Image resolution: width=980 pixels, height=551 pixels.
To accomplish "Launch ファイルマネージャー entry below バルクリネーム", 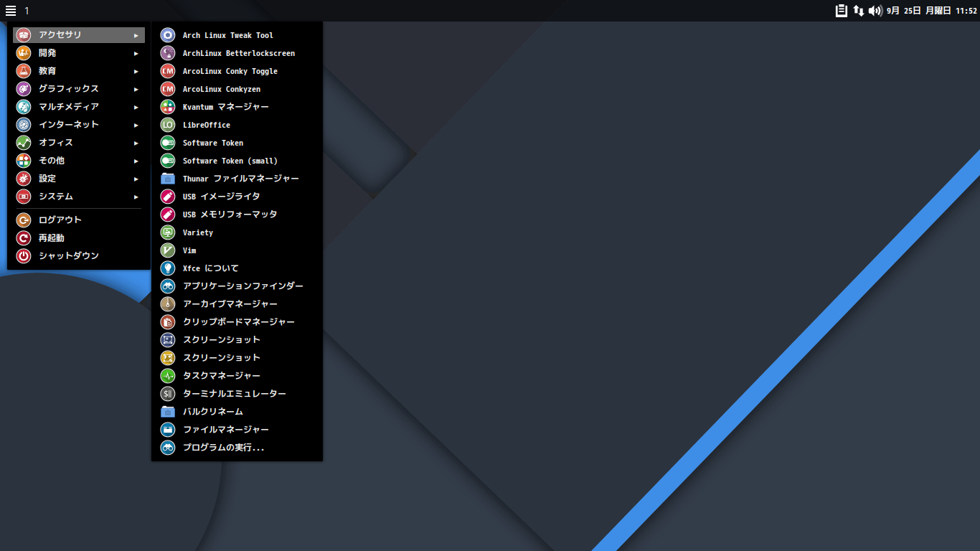I will pyautogui.click(x=237, y=430).
